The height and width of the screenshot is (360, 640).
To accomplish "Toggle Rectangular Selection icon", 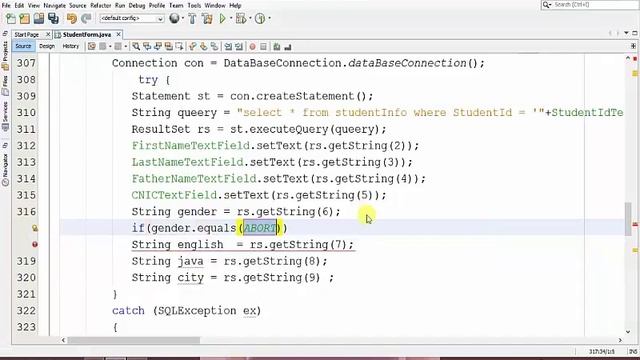I will [x=179, y=47].
